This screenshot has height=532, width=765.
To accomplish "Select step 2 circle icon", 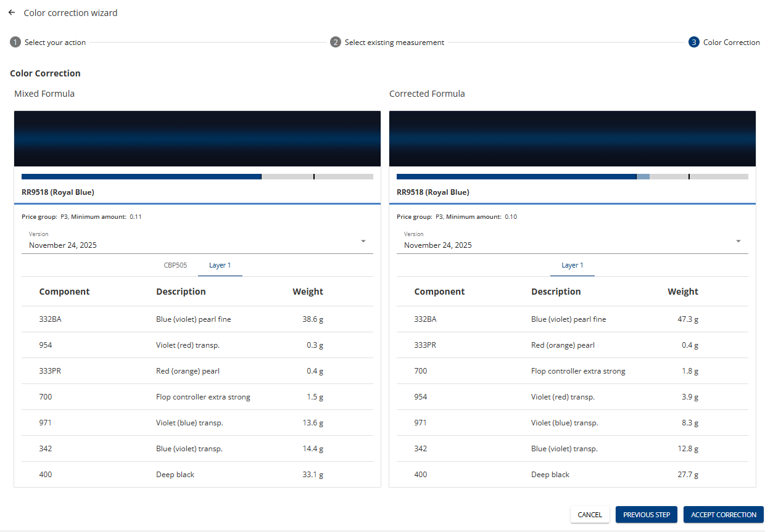I will coord(336,43).
